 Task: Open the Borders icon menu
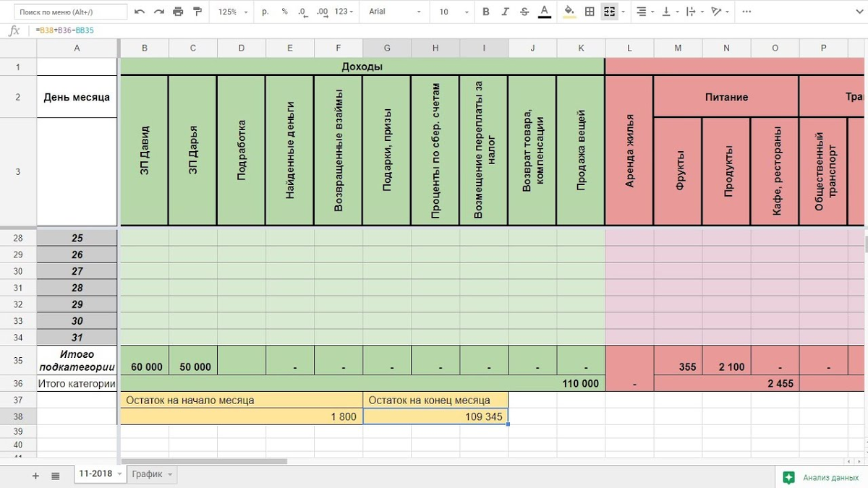590,12
